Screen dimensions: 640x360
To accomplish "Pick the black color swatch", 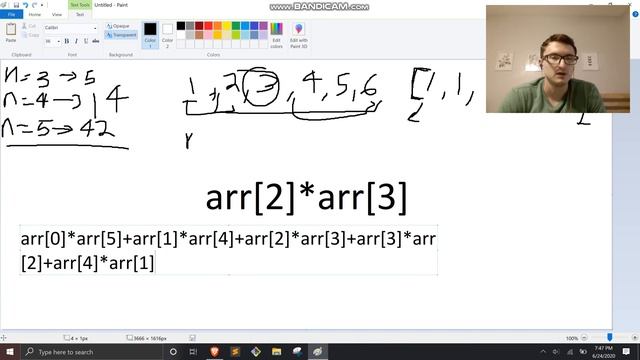I will [x=181, y=26].
